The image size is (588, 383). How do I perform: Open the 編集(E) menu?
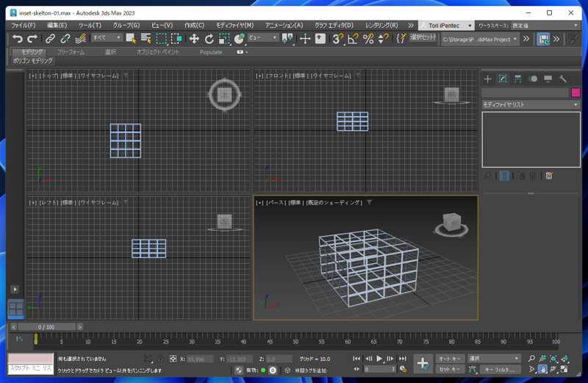pos(57,26)
